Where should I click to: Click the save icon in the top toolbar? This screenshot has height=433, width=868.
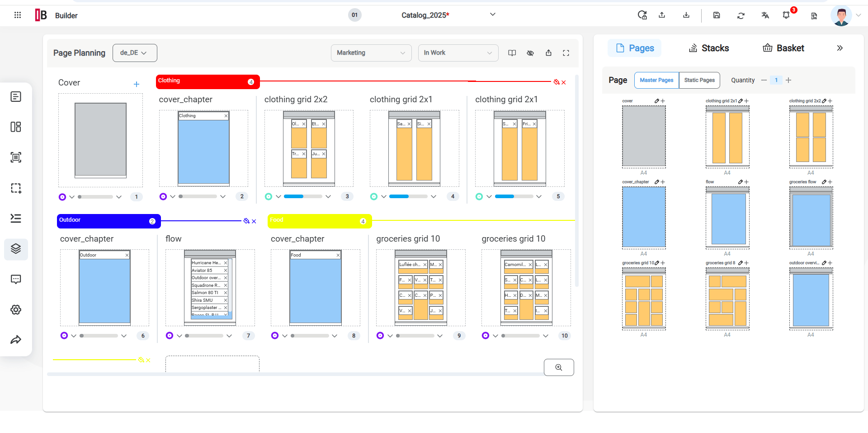(717, 15)
